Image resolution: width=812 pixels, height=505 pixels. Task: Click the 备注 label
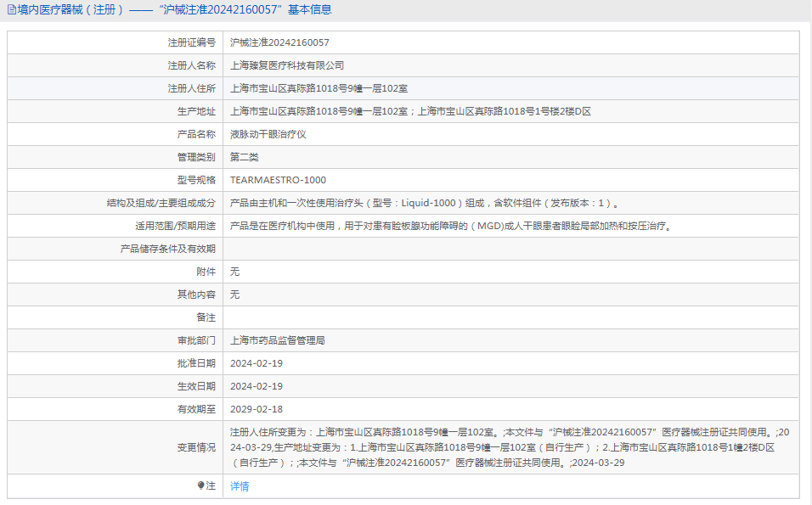pos(206,317)
